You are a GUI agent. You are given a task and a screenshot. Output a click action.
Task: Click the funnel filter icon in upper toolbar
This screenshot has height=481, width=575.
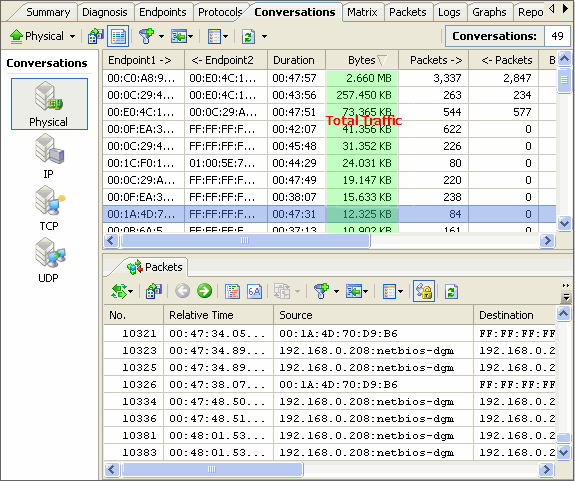coord(146,36)
